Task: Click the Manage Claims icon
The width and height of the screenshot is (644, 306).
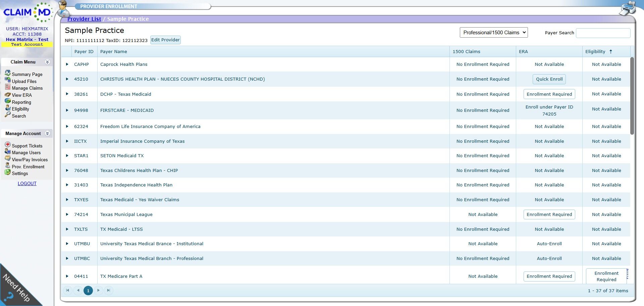Action: pos(7,87)
